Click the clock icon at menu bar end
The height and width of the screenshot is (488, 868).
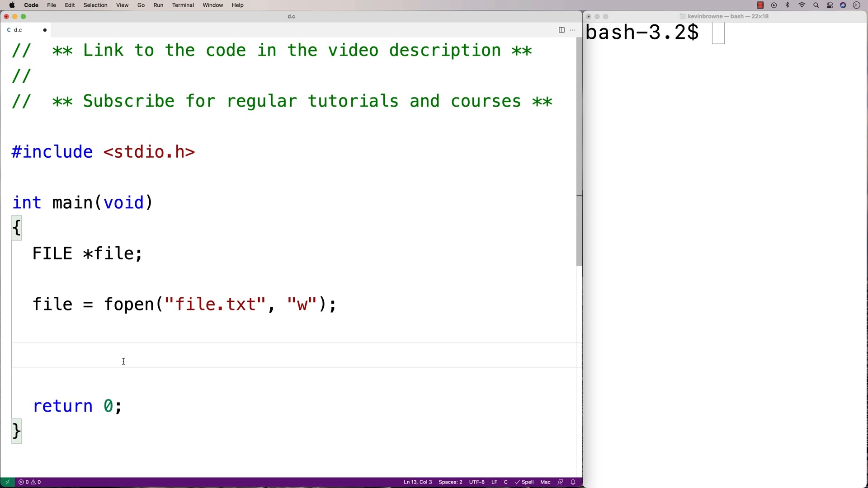click(x=857, y=5)
